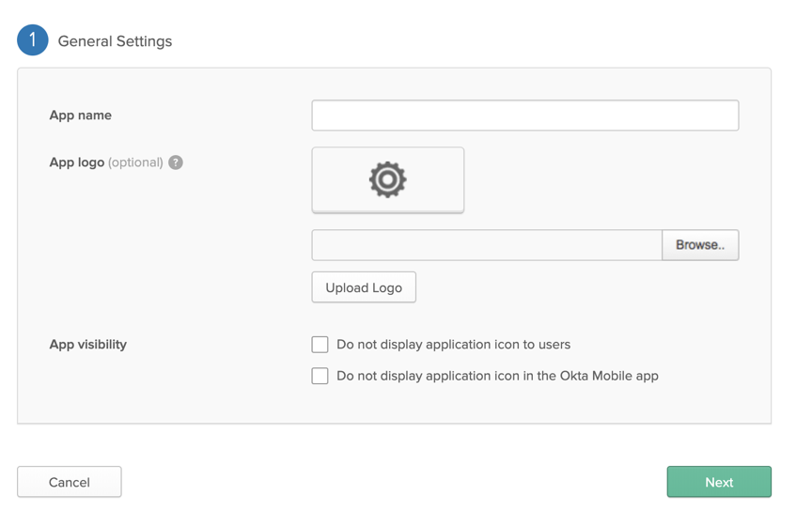The height and width of the screenshot is (526, 812).
Task: Focus the App name text field
Action: pyautogui.click(x=524, y=116)
